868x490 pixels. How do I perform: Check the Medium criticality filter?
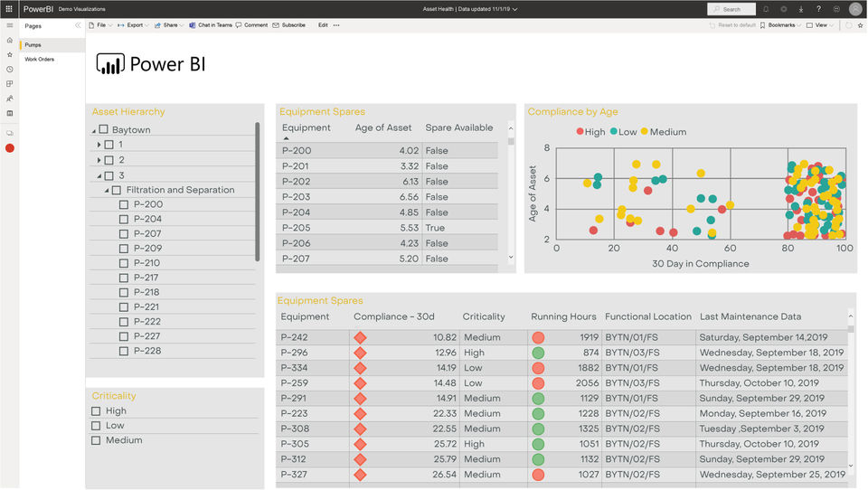click(96, 440)
